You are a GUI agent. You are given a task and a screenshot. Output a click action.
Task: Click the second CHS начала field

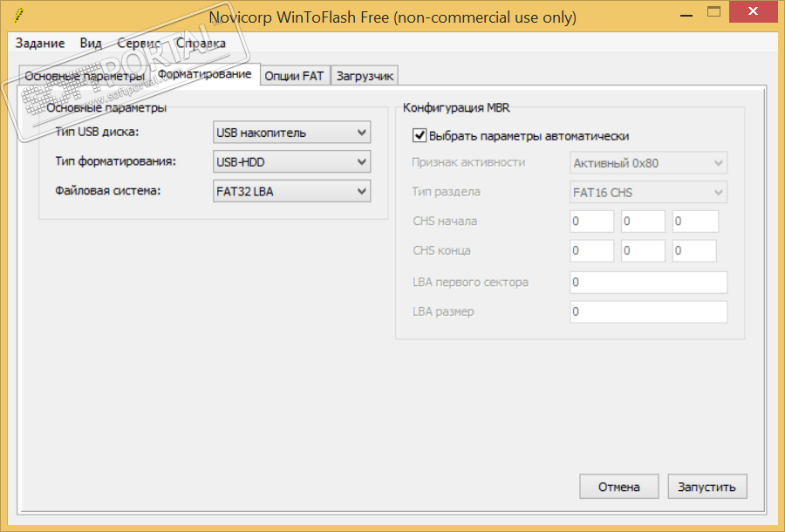click(x=644, y=222)
